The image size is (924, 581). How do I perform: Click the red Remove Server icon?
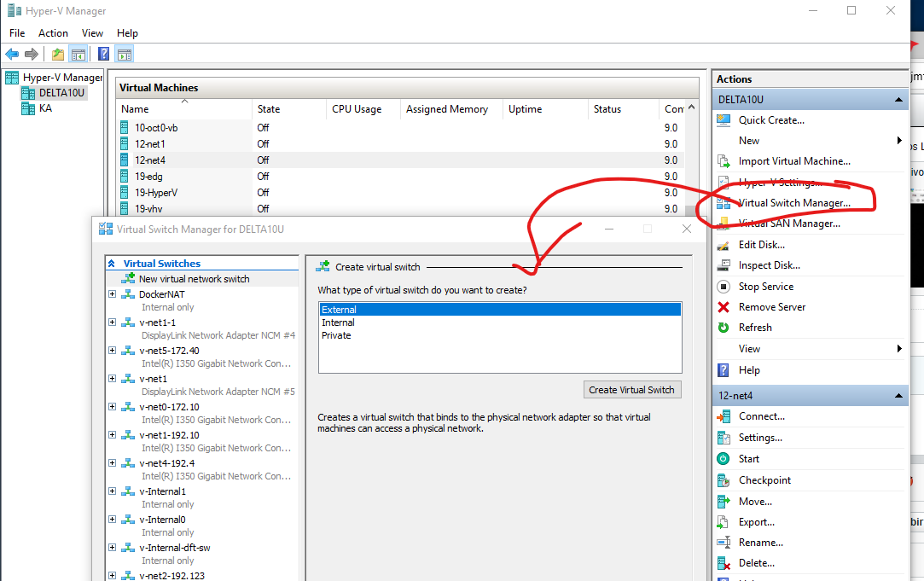coord(724,307)
